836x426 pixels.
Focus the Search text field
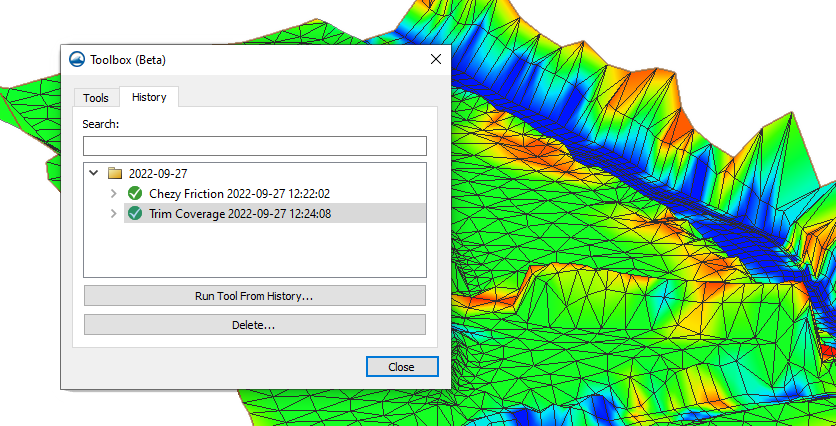(254, 146)
